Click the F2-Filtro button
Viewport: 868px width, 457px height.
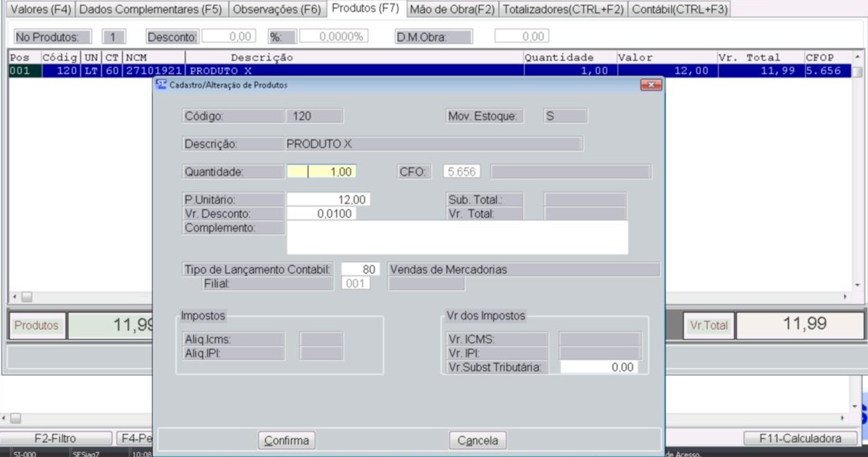click(x=55, y=438)
